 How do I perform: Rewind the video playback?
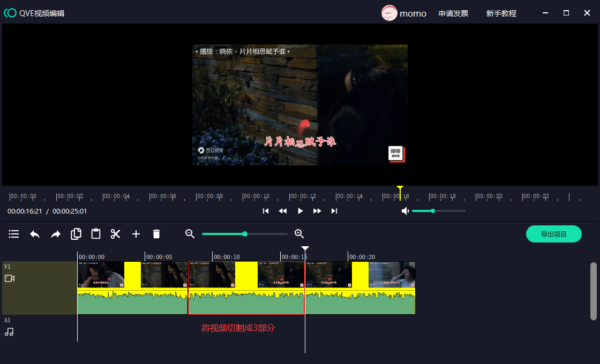[x=283, y=211]
